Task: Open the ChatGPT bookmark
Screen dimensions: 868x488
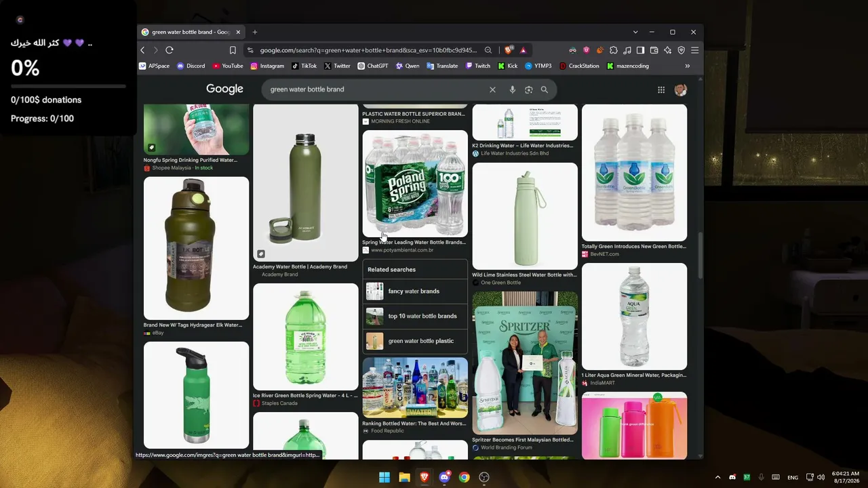Action: click(x=373, y=66)
